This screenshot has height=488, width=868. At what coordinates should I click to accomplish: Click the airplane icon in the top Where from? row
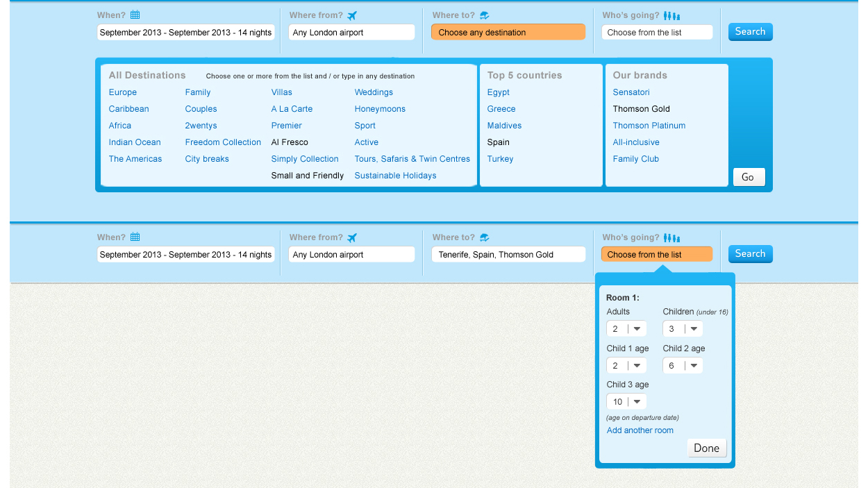pyautogui.click(x=352, y=15)
